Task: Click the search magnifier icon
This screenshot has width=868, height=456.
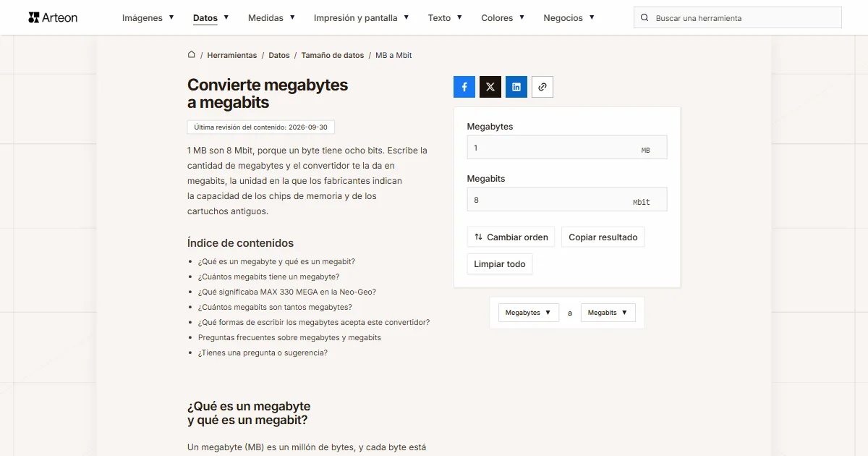Action: [644, 18]
